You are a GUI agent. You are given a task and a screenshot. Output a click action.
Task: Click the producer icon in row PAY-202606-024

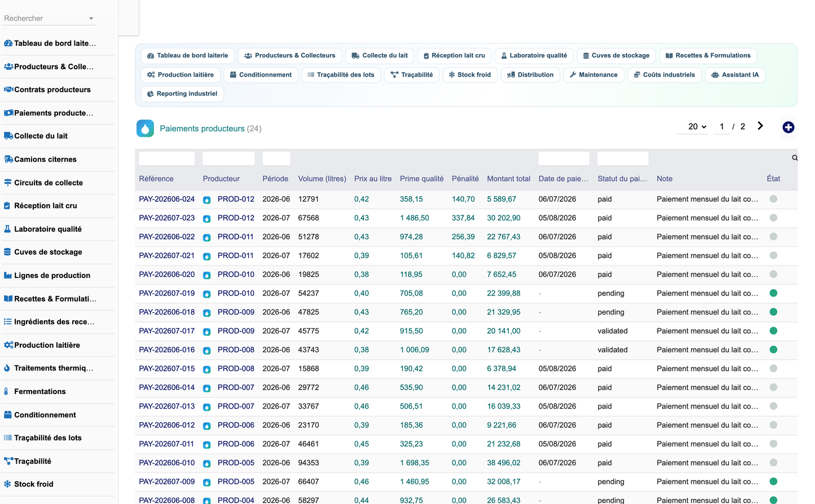tap(207, 200)
